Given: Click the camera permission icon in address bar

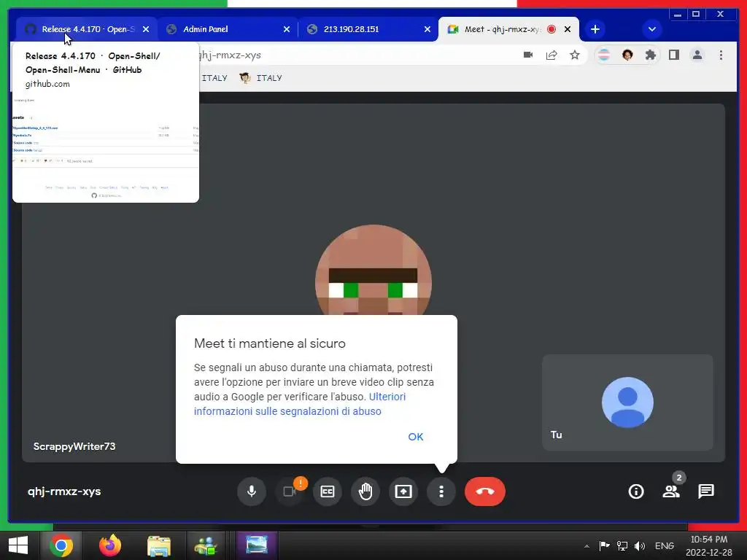Looking at the screenshot, I should (528, 55).
